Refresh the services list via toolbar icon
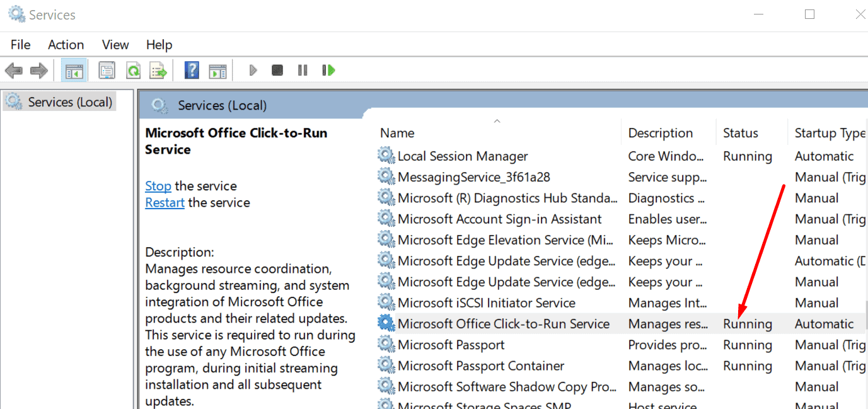 pos(133,71)
